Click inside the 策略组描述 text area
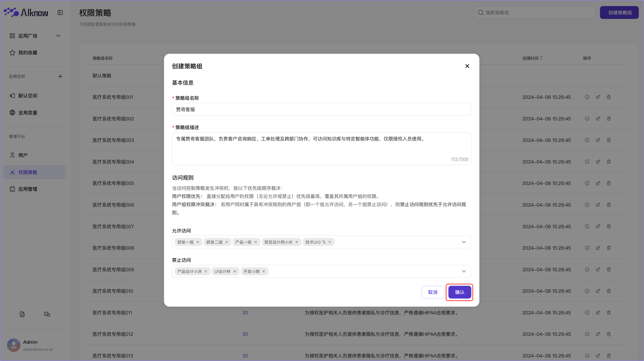644x361 pixels. (x=321, y=148)
